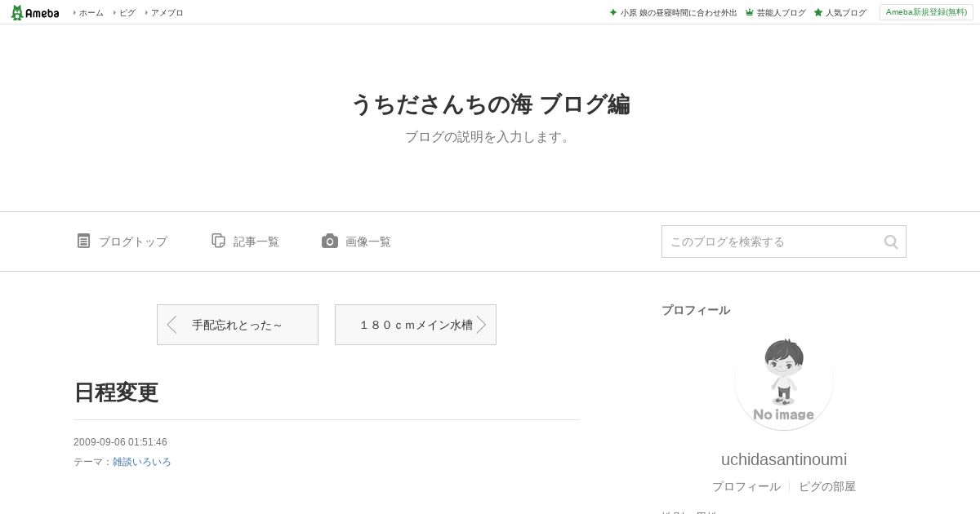Viewport: 980px width, 514px height.
Task: Go to previous post 手配忘れとった～
Action: [x=238, y=325]
